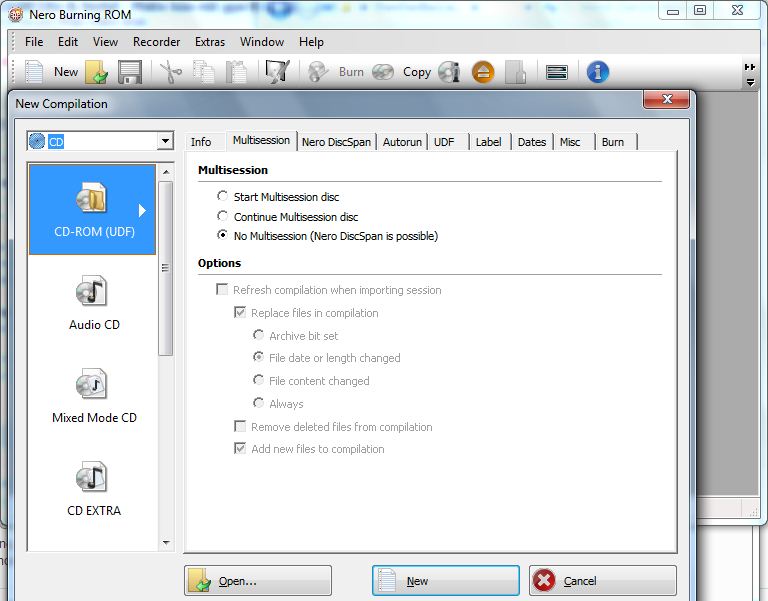Select Audio CD compilation type

click(94, 303)
